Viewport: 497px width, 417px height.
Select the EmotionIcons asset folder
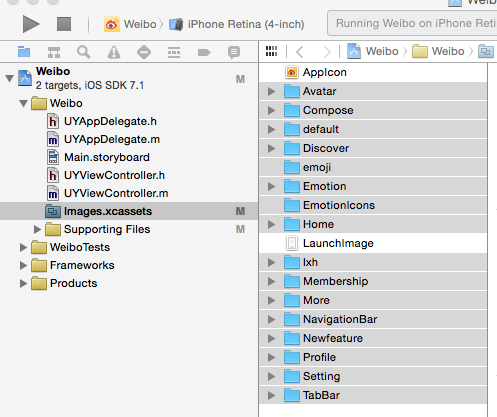tap(373, 205)
